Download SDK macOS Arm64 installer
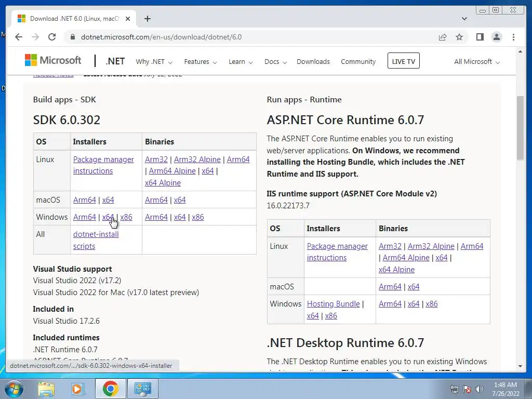Screen dimensions: 532x399 click(85, 200)
